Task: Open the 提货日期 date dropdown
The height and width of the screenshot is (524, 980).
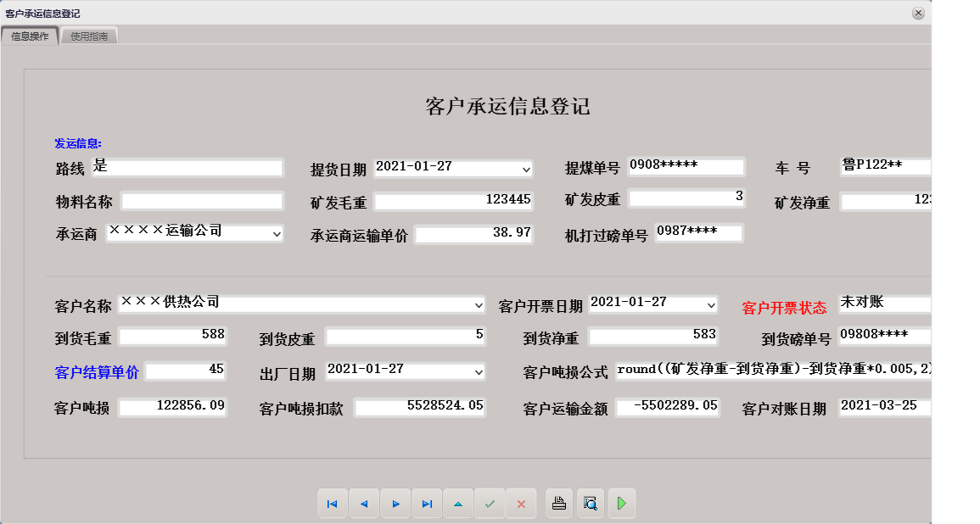Action: pyautogui.click(x=524, y=167)
